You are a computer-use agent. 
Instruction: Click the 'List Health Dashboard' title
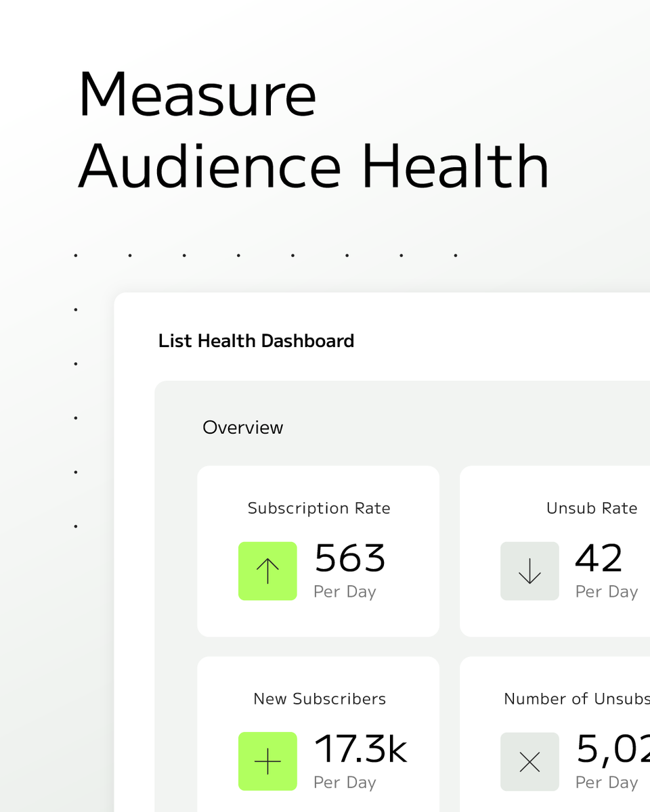pyautogui.click(x=256, y=340)
